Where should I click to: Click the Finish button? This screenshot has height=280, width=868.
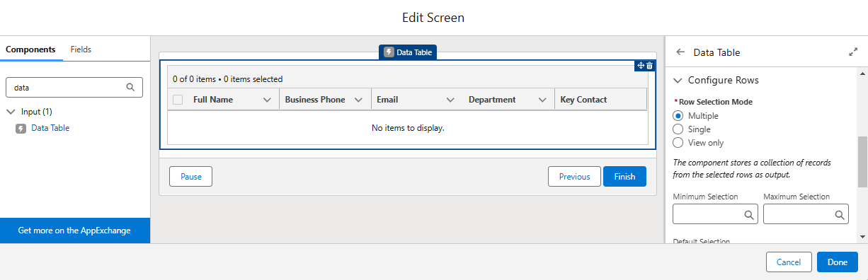point(624,177)
